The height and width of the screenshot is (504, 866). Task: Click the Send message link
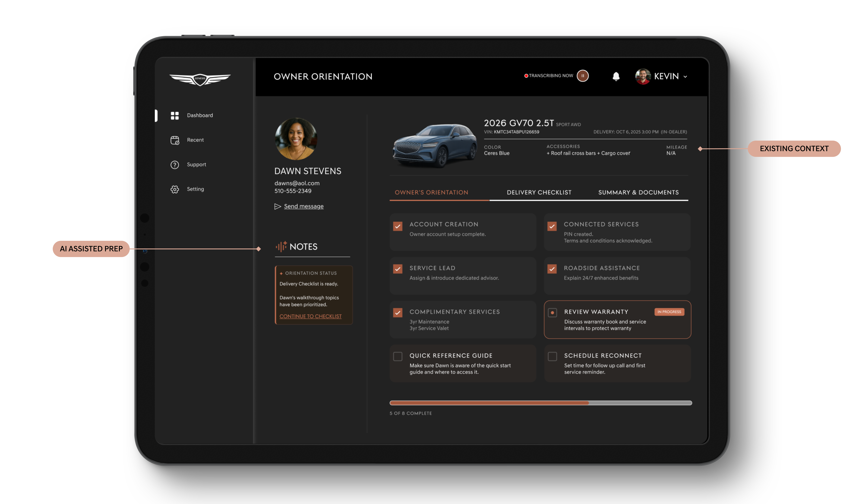(304, 207)
